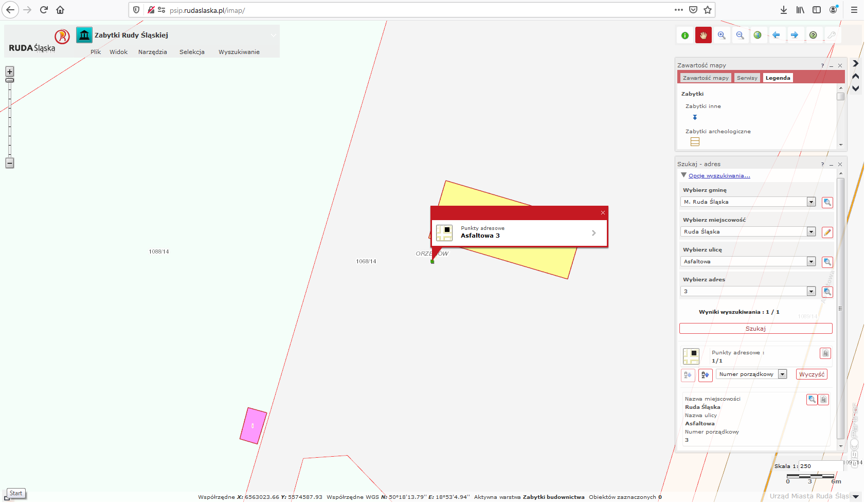The width and height of the screenshot is (865, 504).
Task: Open the Plik menu
Action: pos(96,52)
